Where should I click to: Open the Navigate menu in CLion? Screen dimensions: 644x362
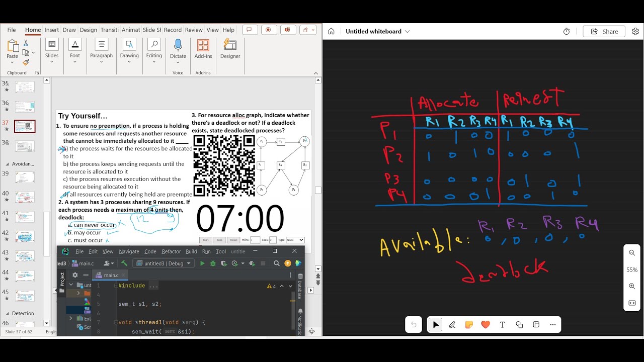[129, 251]
